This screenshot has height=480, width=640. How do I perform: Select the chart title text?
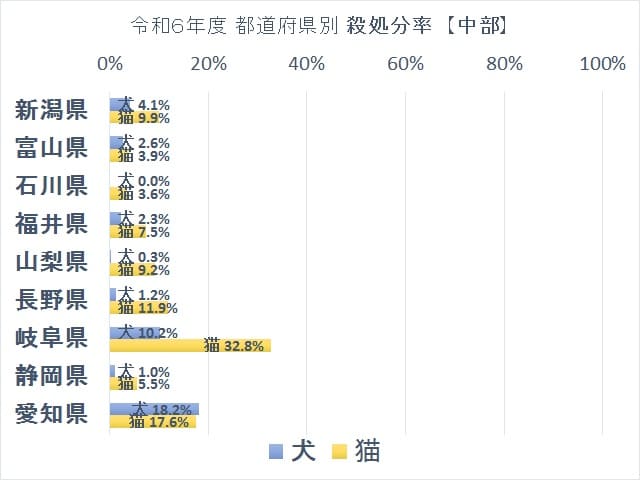319,26
